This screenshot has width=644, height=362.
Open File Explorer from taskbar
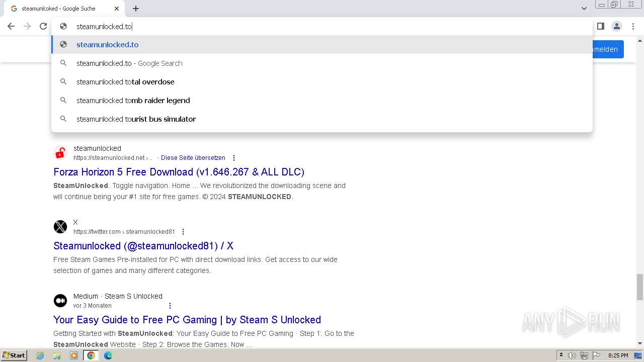point(57,355)
